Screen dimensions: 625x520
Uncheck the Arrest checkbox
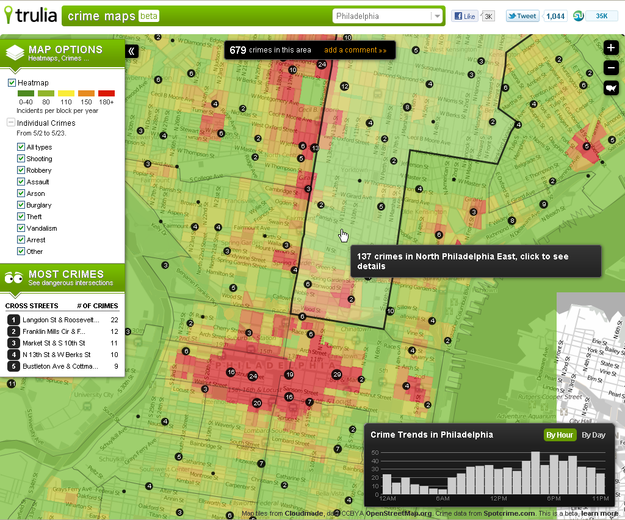(21, 239)
